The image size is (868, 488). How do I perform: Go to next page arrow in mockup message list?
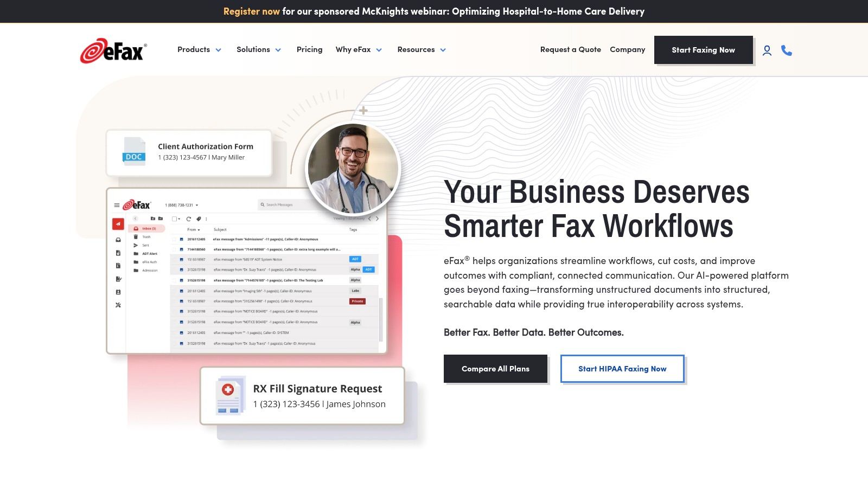click(x=377, y=219)
